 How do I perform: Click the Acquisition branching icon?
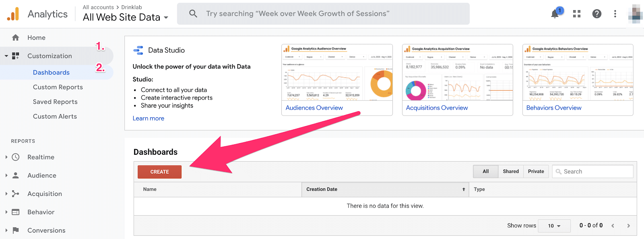[16, 194]
